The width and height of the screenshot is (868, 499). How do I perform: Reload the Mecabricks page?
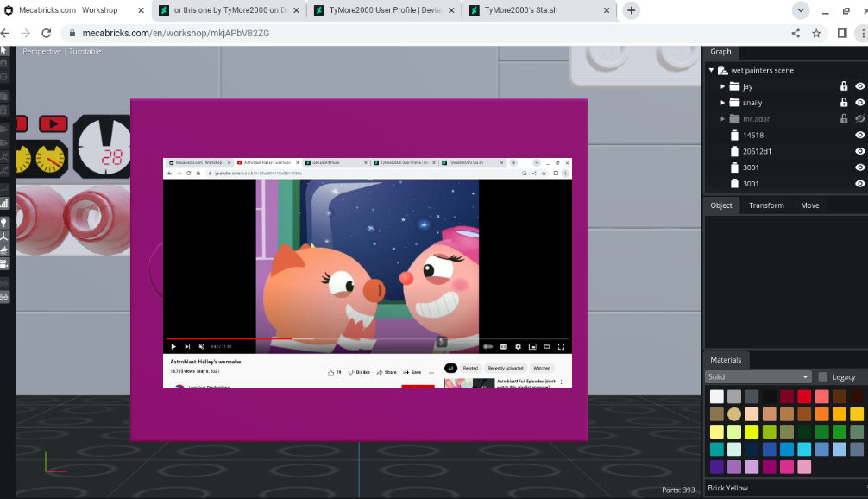tap(47, 33)
